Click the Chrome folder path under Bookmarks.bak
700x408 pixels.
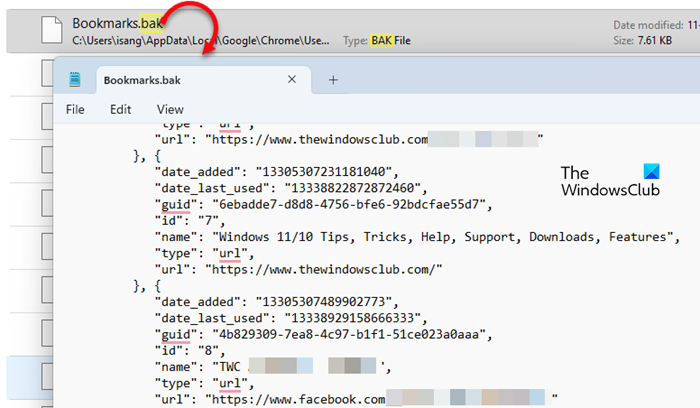tap(201, 41)
